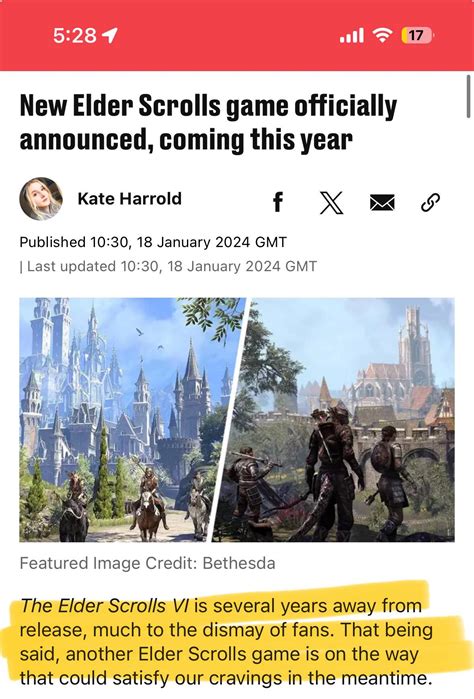Tap the yellow highlighted intro paragraph
The image size is (474, 699).
coord(226,642)
